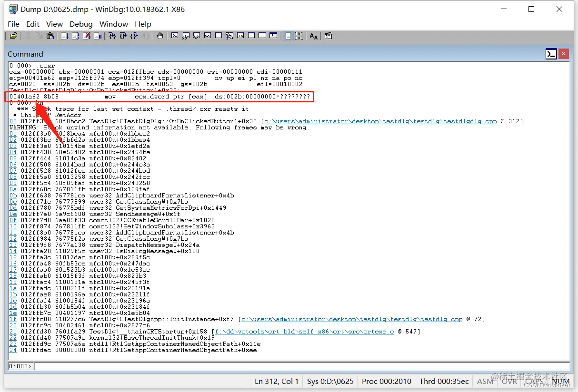Click 'Sys 0:D:\0625' status bar entry
Viewport: 578px width, 392px height.
coord(330,381)
